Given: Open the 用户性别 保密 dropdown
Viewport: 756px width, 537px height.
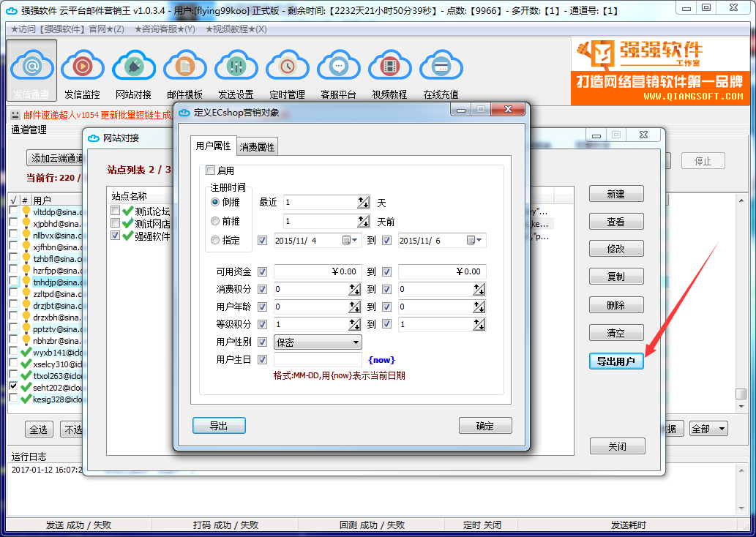Looking at the screenshot, I should pos(318,342).
